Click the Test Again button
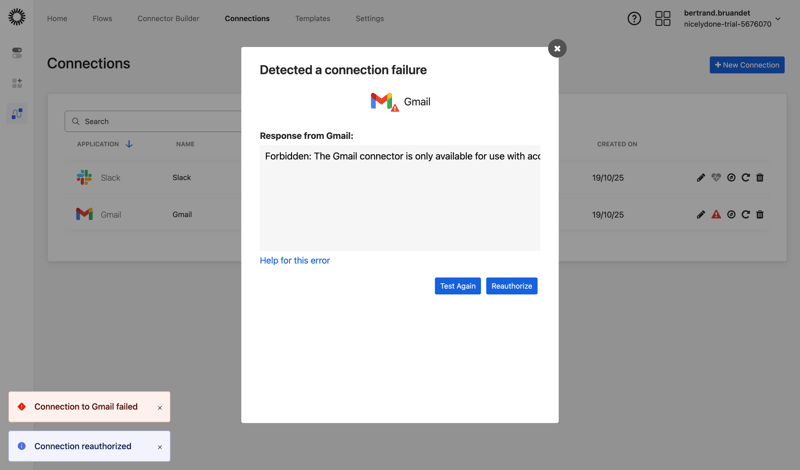Image resolution: width=800 pixels, height=470 pixels. [458, 286]
